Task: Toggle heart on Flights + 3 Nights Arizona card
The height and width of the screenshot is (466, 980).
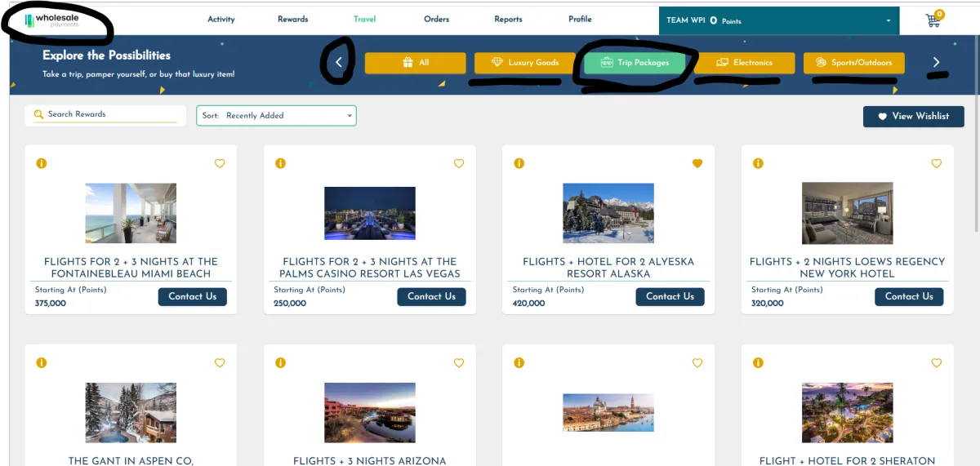Action: tap(458, 362)
